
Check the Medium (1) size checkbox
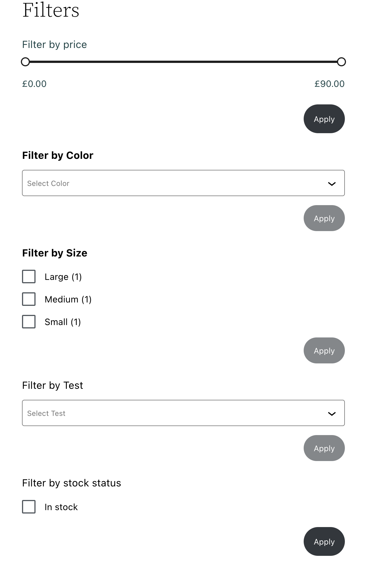(28, 299)
